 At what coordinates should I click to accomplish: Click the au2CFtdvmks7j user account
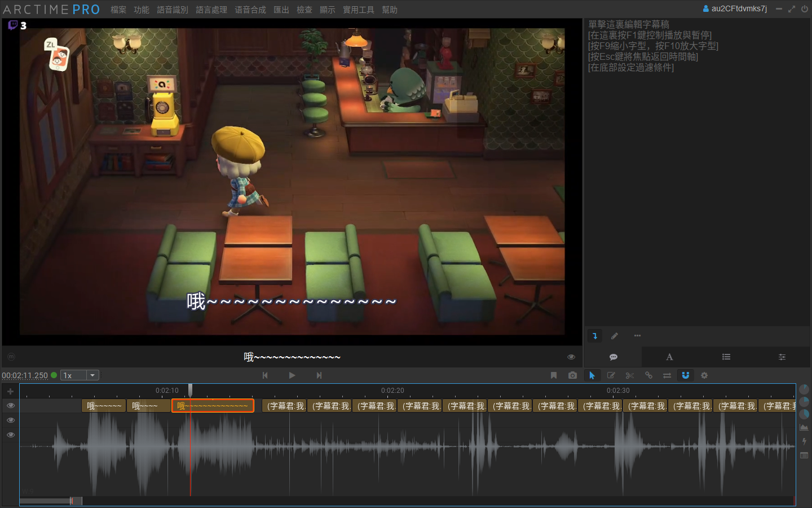735,8
